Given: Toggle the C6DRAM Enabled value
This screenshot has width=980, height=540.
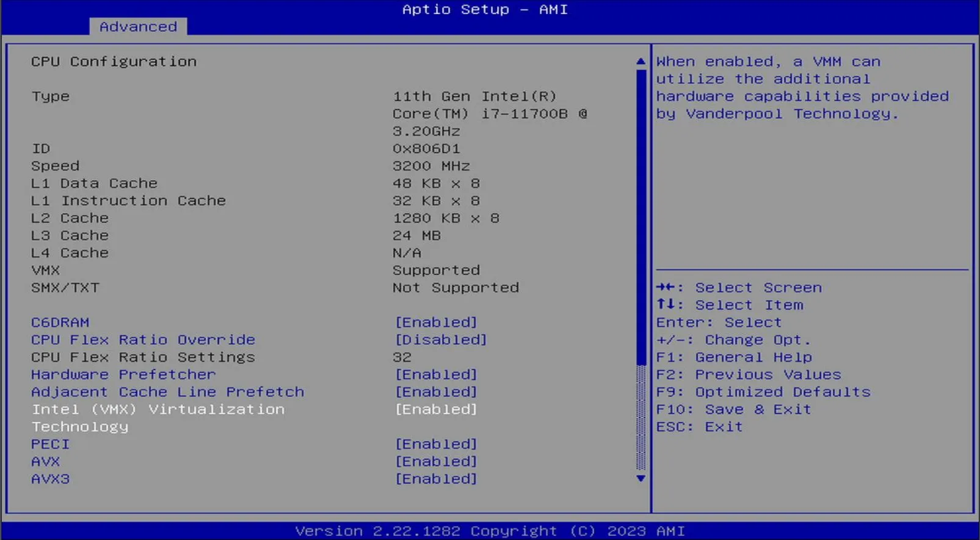Looking at the screenshot, I should [x=436, y=323].
